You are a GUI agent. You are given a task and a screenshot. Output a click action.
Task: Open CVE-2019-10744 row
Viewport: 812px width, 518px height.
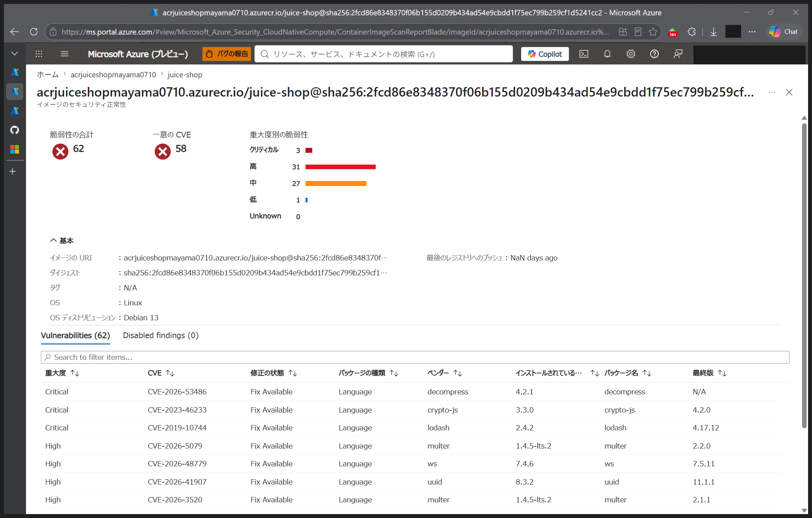click(412, 428)
